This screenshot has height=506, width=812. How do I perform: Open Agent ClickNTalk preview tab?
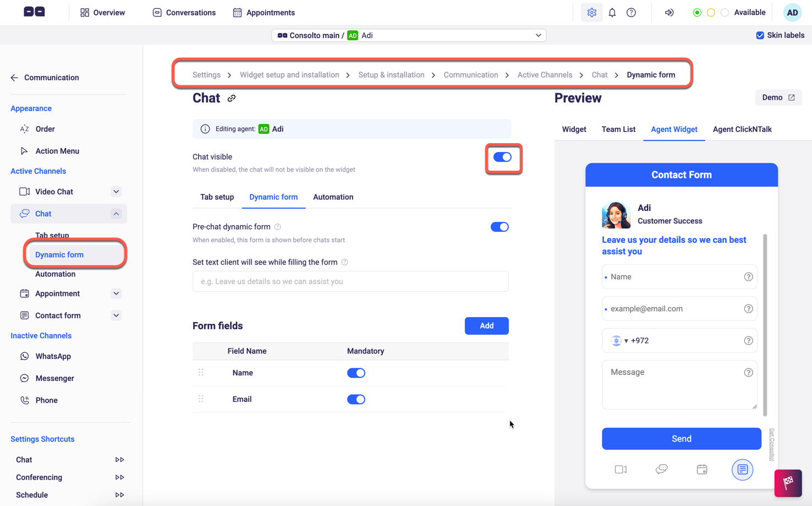click(742, 129)
